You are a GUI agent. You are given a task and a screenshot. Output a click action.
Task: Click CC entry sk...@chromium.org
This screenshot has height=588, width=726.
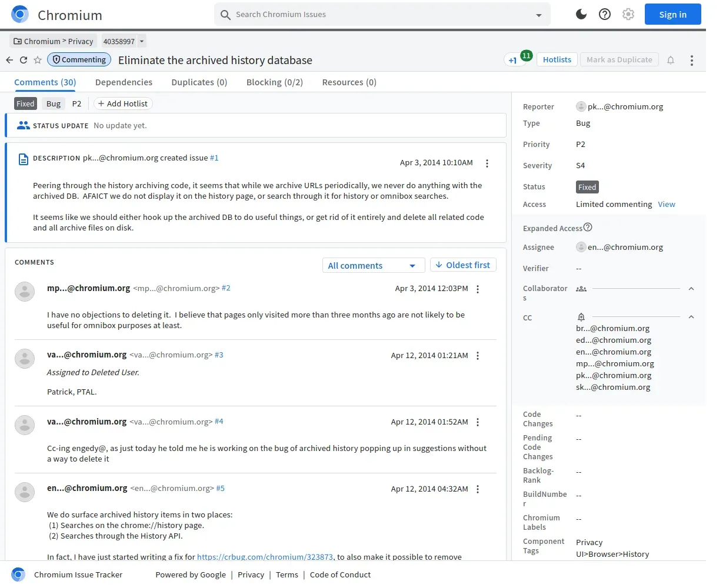[613, 387]
